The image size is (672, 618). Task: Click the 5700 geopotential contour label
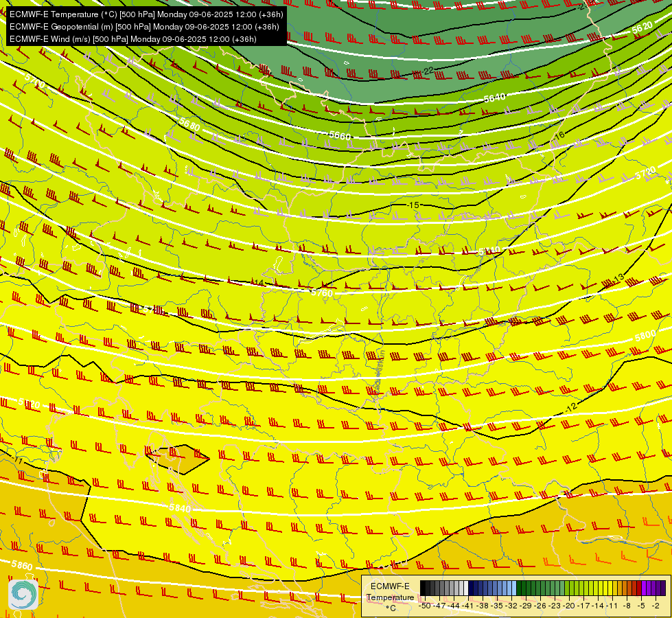[x=35, y=80]
